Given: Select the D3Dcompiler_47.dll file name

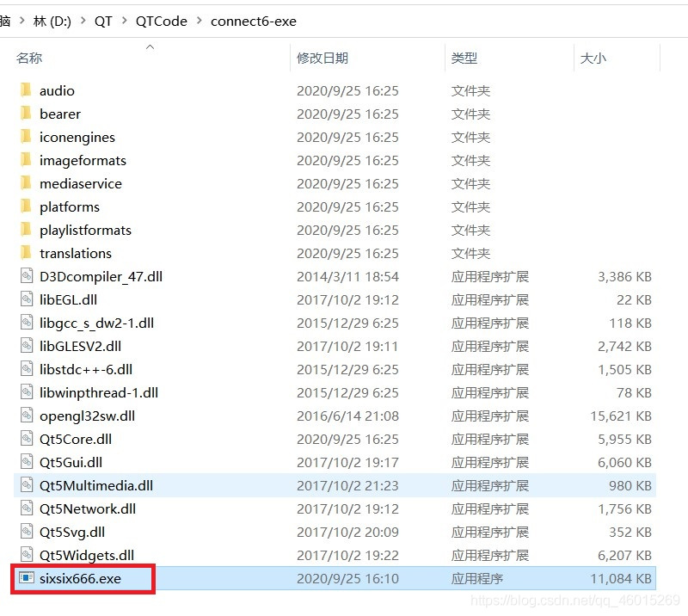Looking at the screenshot, I should (101, 277).
